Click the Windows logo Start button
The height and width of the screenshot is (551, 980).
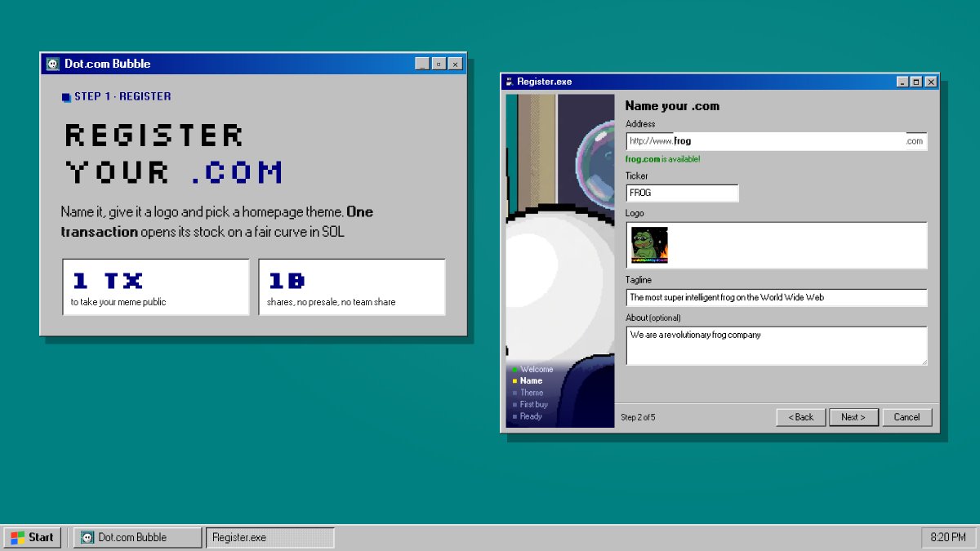[x=33, y=537]
